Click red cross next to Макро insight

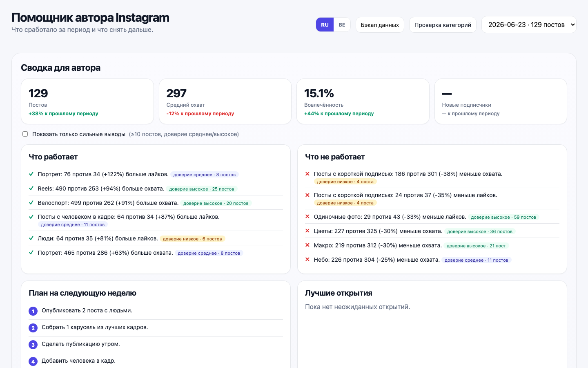coord(307,245)
